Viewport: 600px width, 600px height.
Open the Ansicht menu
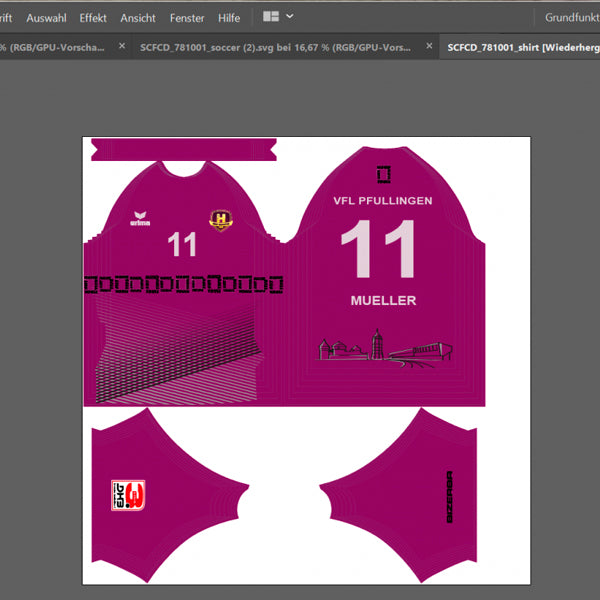[138, 18]
